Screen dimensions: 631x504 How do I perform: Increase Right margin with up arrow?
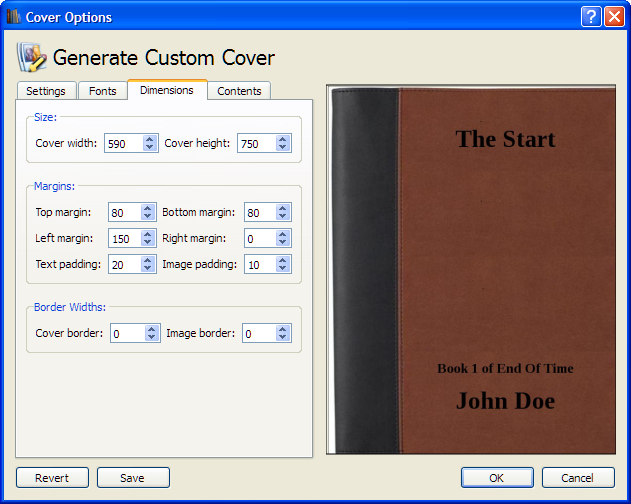point(283,234)
